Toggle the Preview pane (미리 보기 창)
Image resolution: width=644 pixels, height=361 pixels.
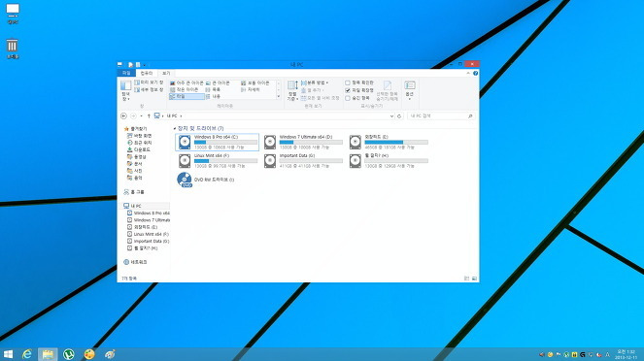point(149,82)
